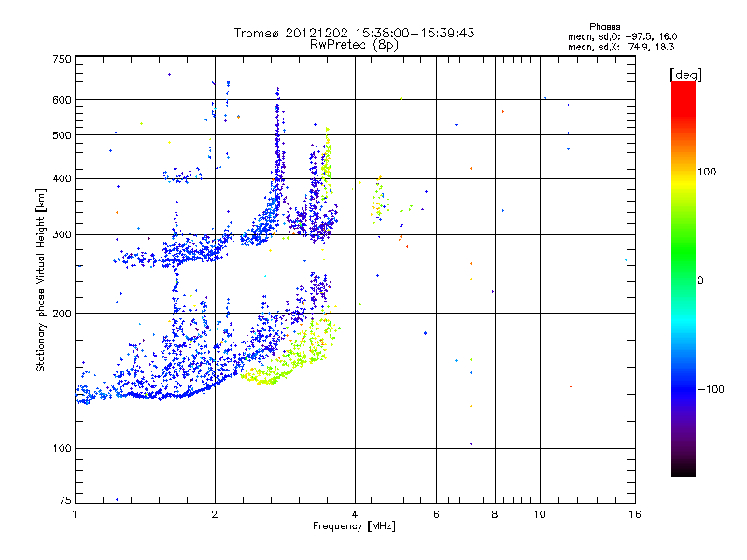Viewport: 747px width, 560px height.
Task: Click the x-axis tick label "6"
Action: pyautogui.click(x=436, y=514)
